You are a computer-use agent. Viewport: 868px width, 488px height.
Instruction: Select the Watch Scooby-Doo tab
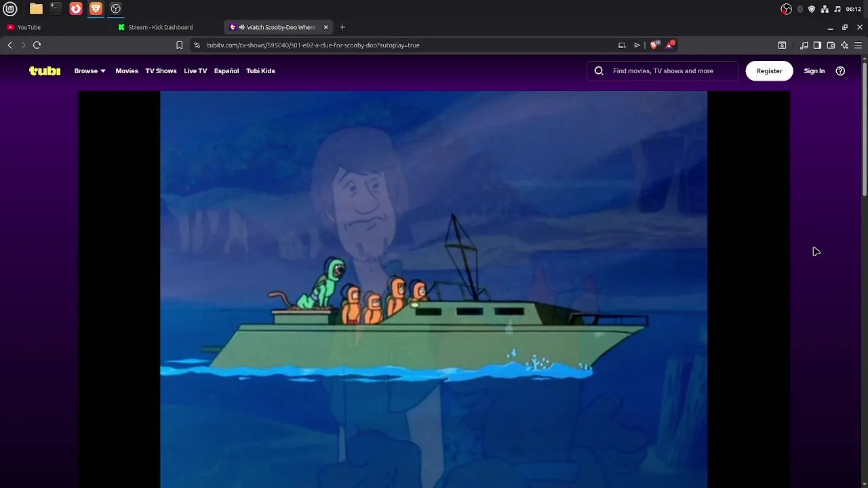[279, 27]
